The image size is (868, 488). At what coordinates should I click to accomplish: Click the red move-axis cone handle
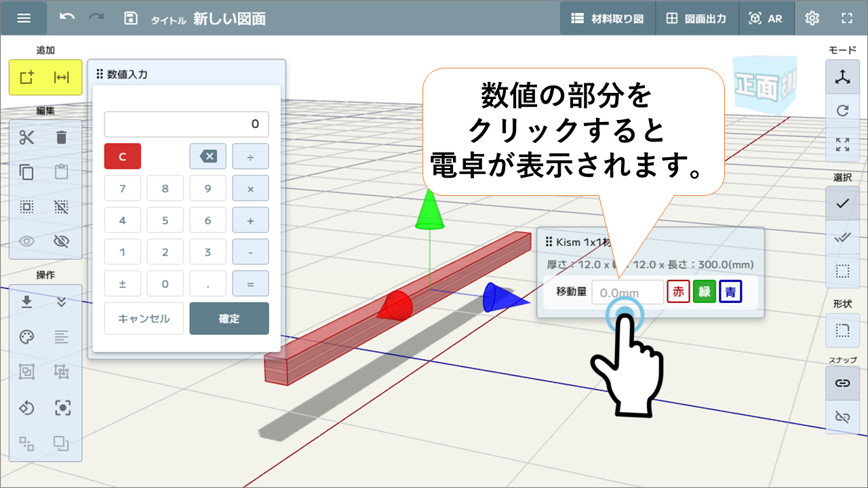(395, 306)
